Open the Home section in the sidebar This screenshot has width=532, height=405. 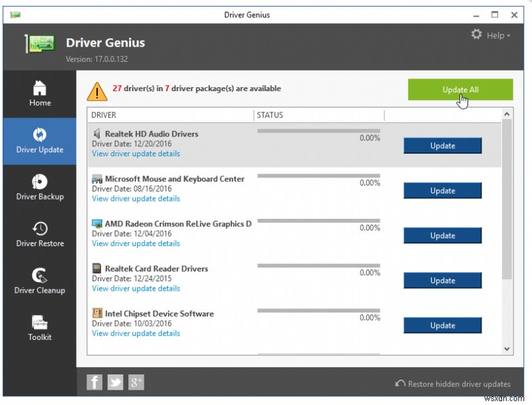39,94
